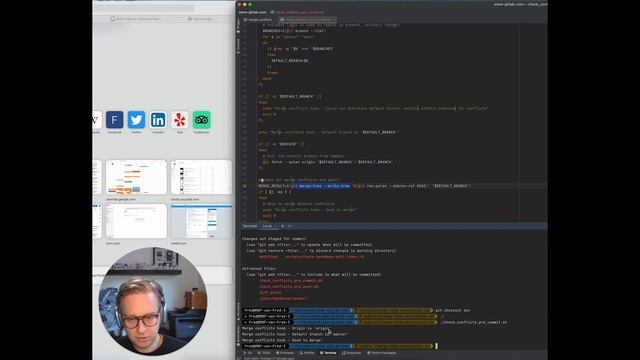Open the calendar.google.com thumbnail in Safari
The image size is (640, 360).
pos(136,177)
